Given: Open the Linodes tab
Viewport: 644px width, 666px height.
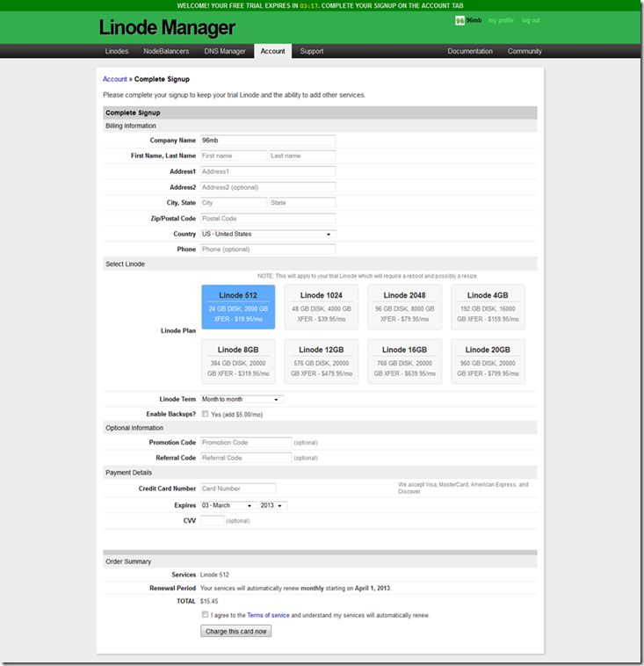Looking at the screenshot, I should (x=116, y=51).
